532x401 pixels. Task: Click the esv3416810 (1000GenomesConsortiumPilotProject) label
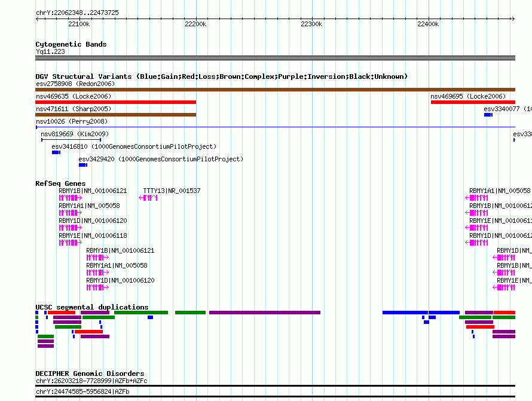click(x=134, y=146)
